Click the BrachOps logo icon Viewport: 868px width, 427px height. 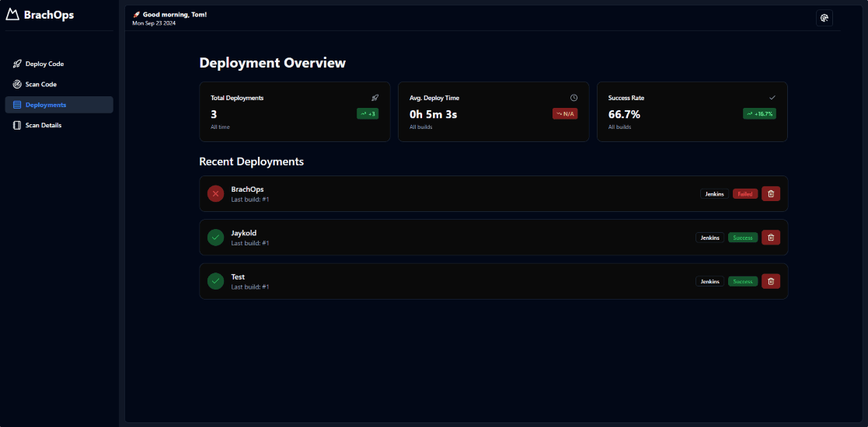click(12, 15)
